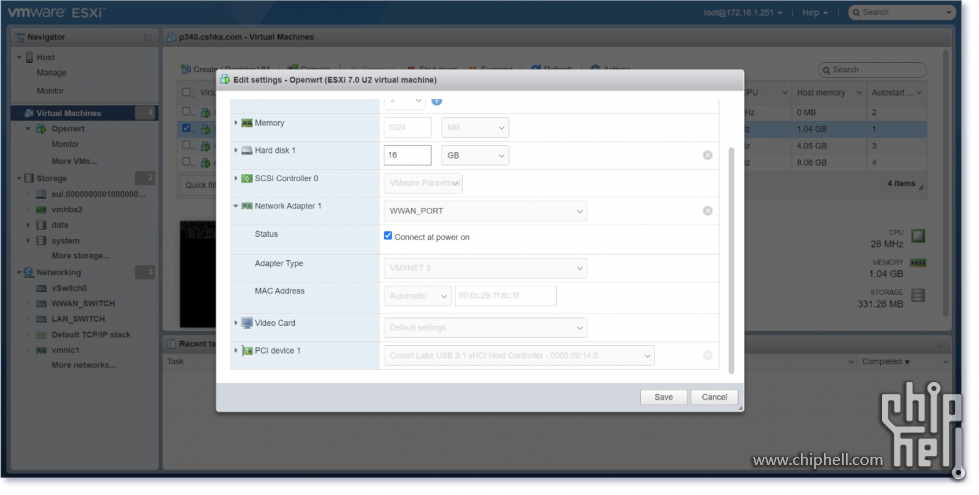
Task: Select the LAN_SWITCH icon in Navigator
Action: pos(41,319)
